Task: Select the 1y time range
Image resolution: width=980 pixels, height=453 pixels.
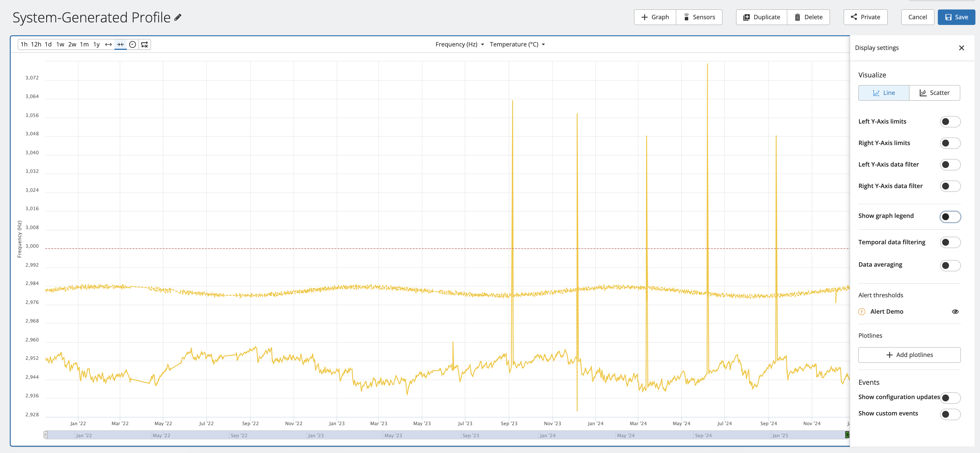Action: [97, 44]
